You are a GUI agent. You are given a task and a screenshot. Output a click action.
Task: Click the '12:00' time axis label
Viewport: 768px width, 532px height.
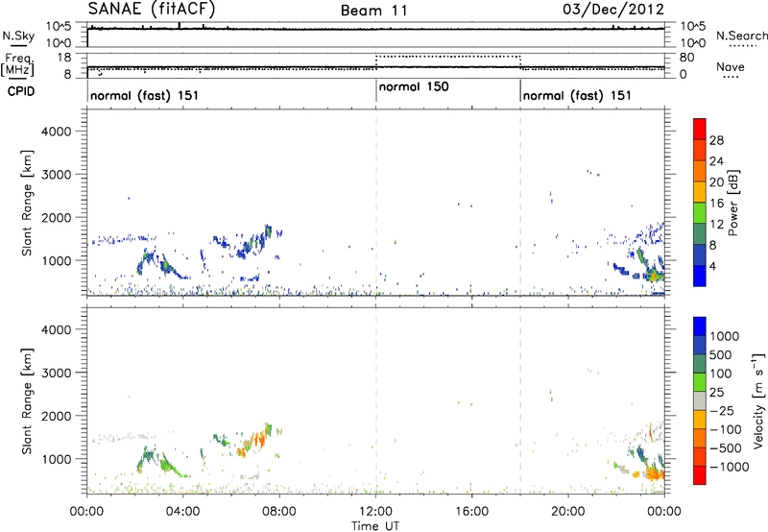click(x=376, y=512)
